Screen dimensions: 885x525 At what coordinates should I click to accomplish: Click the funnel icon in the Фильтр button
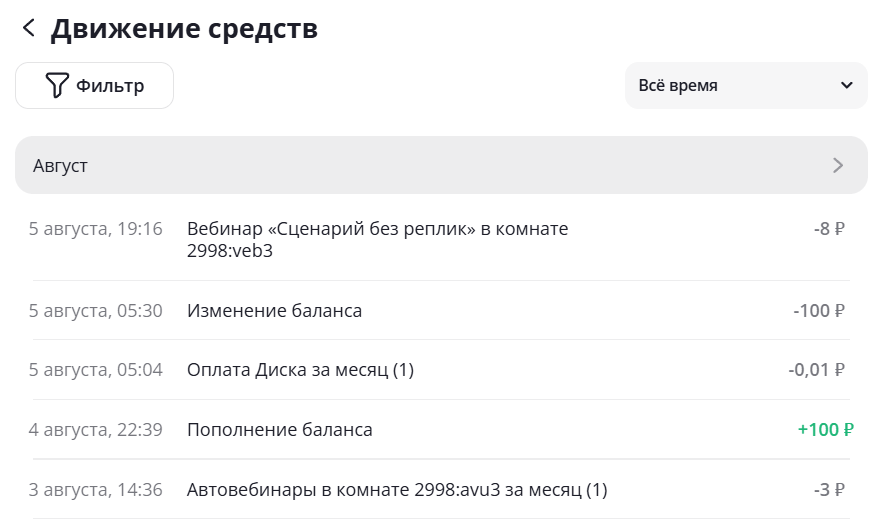57,86
